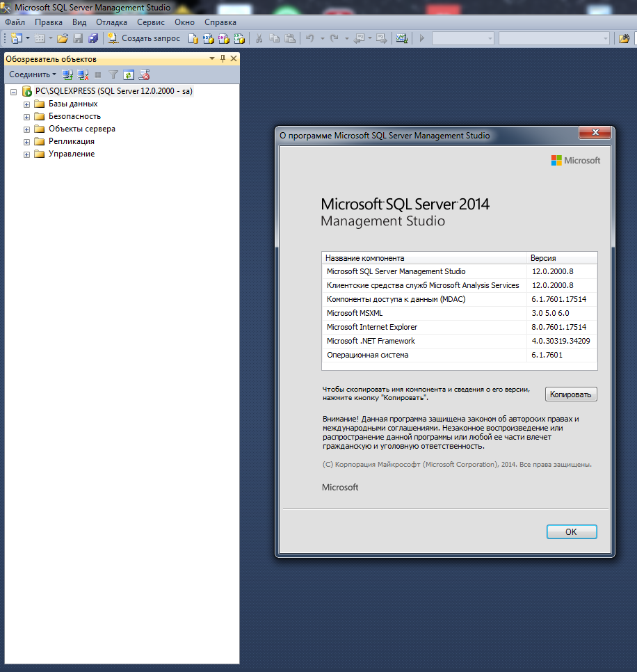Collapse the PC\SQLEXPRESS server node
Image resolution: width=637 pixels, height=672 pixels.
14,92
